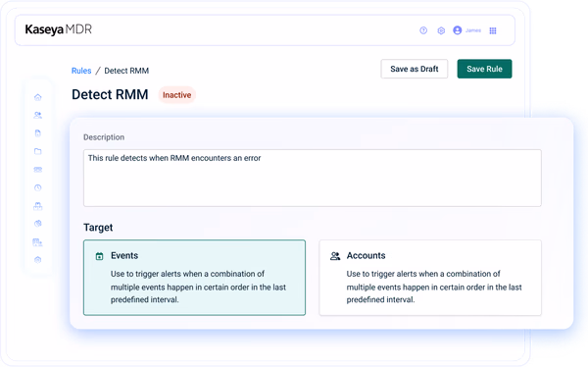The width and height of the screenshot is (588, 367).
Task: Click the Kaseya MDR logo
Action: coord(58,29)
